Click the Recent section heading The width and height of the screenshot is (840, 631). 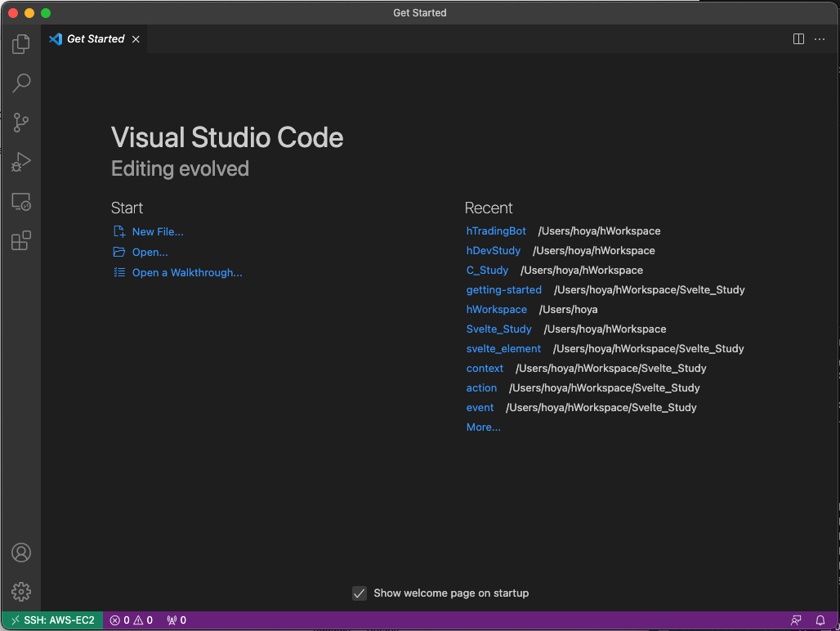pos(488,208)
